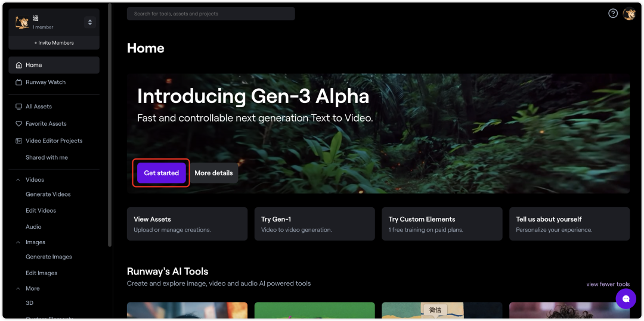Viewport: 644px width, 321px height.
Task: Click Invite Members button
Action: point(54,43)
